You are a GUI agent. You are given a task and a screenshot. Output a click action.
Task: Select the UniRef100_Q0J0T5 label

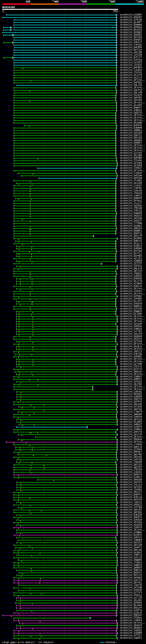pyautogui.click(x=131, y=75)
